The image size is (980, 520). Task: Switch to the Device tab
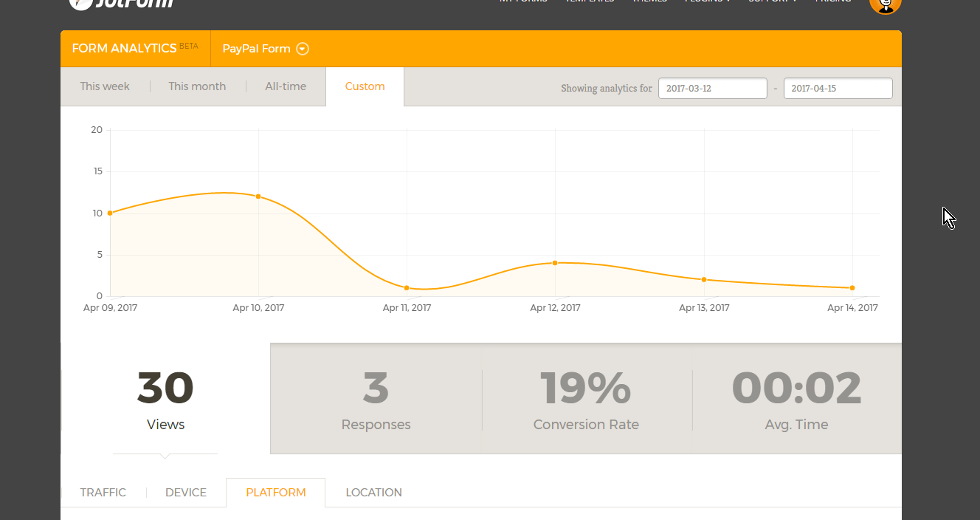(186, 493)
